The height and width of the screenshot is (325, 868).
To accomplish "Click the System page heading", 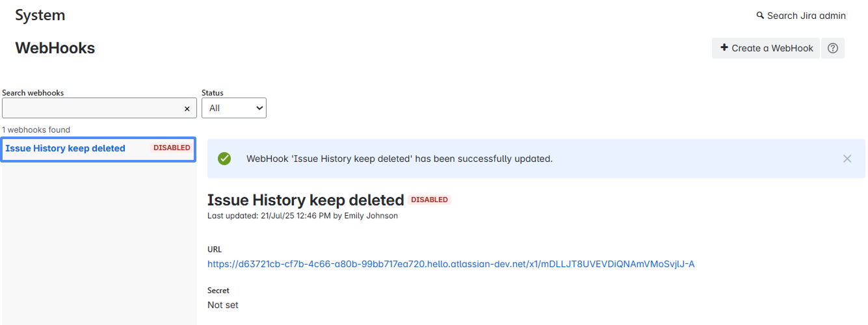I will coord(40,16).
